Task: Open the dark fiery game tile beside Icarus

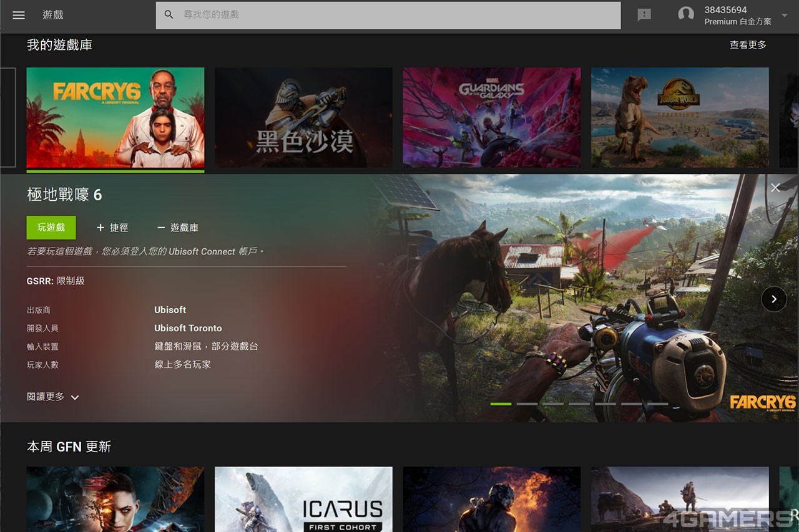Action: [x=492, y=499]
